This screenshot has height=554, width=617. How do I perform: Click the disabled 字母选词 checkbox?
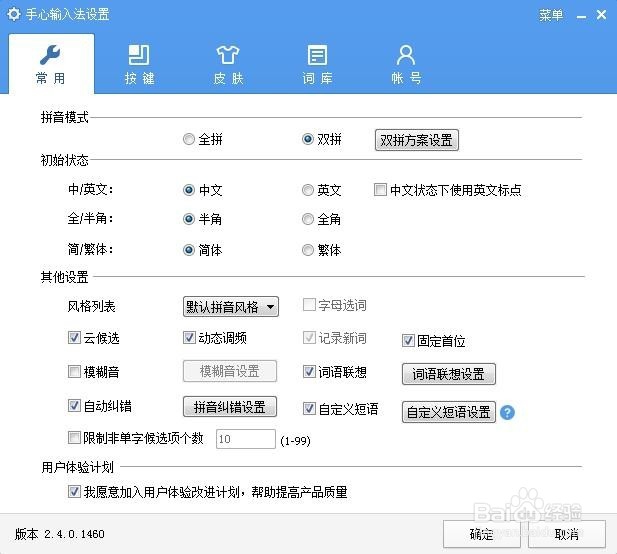point(309,305)
